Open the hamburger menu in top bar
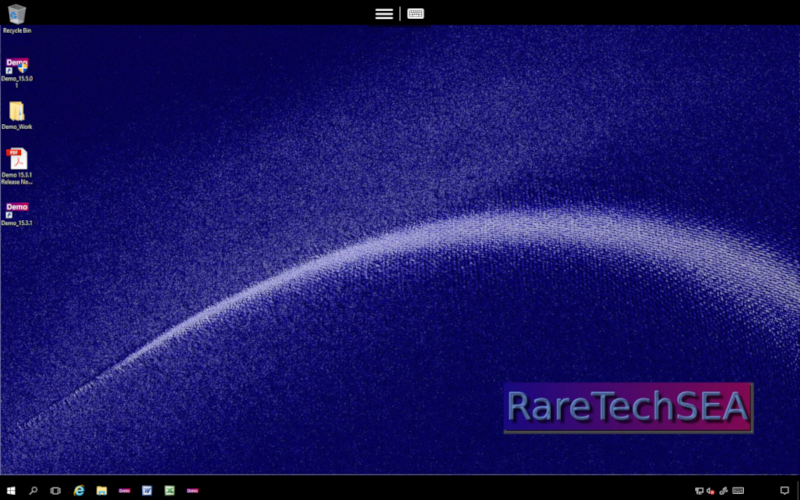The height and width of the screenshot is (500, 800). pos(384,14)
